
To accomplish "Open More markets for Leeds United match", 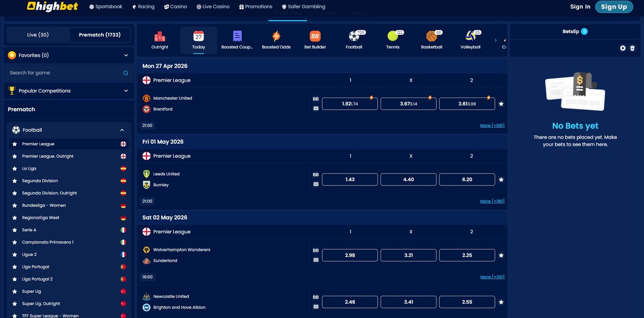I will [x=492, y=201].
